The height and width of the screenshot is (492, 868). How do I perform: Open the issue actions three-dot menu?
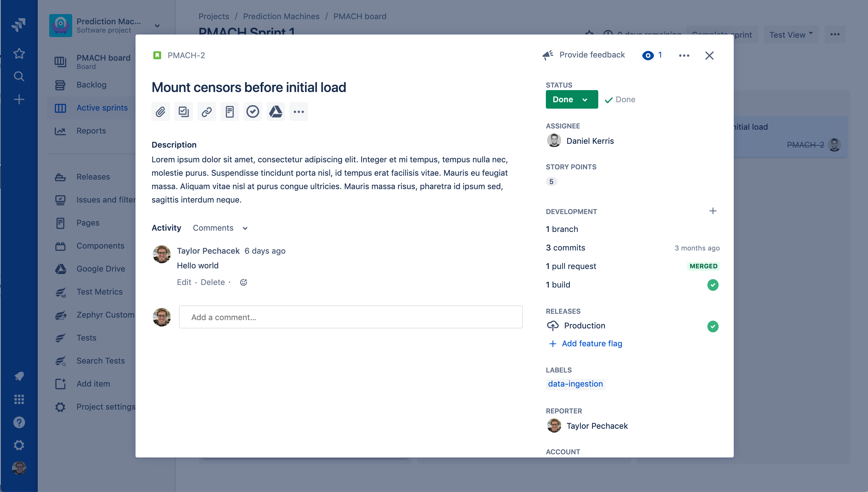tap(684, 55)
